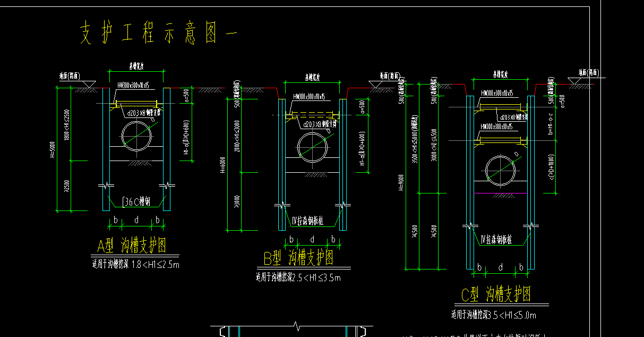644x337 pixels.
Task: Select the 地面(路面) label beside A型
Action: click(x=70, y=77)
